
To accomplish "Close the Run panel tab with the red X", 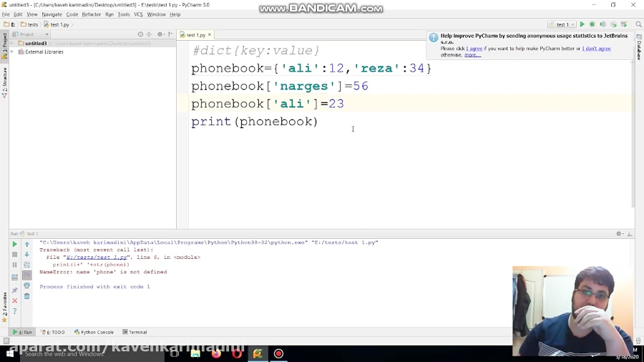I will [14, 300].
